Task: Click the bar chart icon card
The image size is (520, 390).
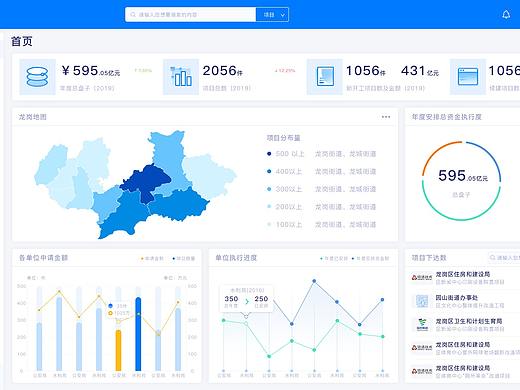Action: pyautogui.click(x=181, y=77)
